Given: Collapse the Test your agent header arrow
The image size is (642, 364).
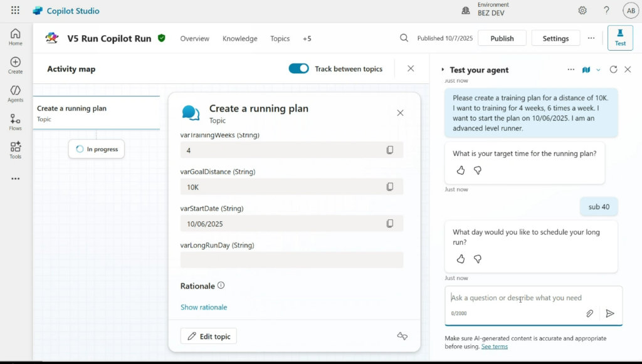Looking at the screenshot, I should point(443,70).
